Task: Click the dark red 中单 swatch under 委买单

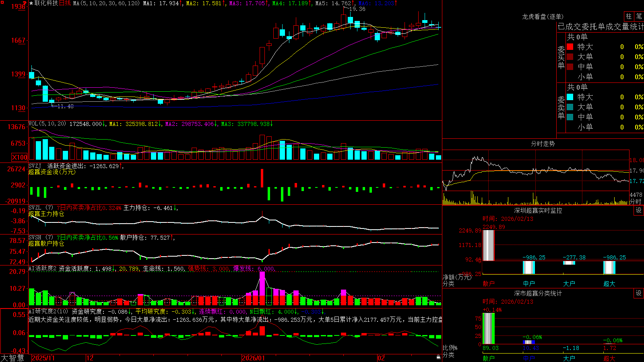Action: pos(570,67)
